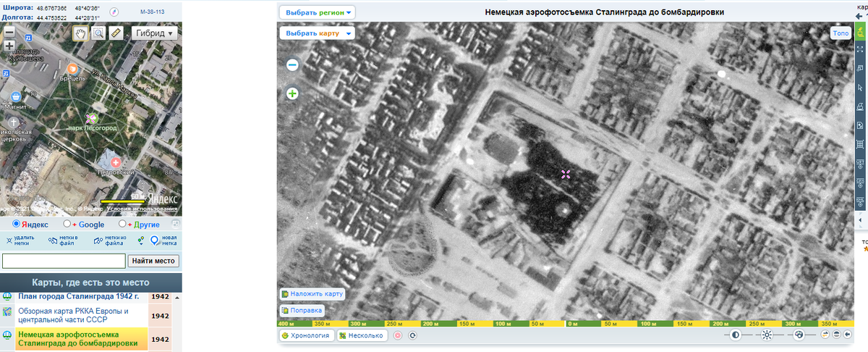This screenshot has height=352, width=868.
Task: Open the Гибрид map type dropdown
Action: coord(154,33)
